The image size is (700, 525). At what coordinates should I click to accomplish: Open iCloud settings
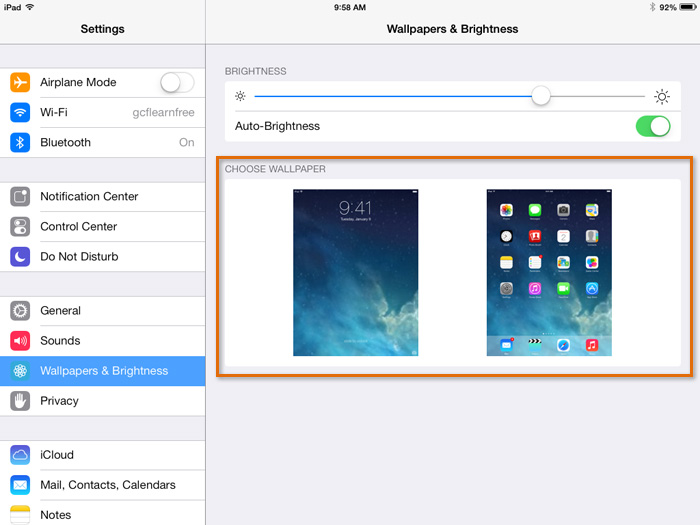(x=103, y=455)
